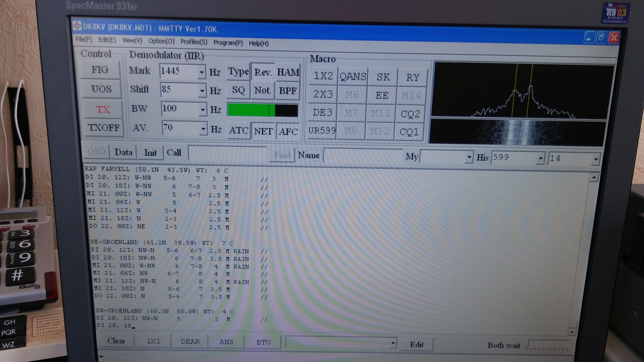Viewport: 644px width, 362px height.
Task: Open the Profiles(S) menu
Action: 194,42
